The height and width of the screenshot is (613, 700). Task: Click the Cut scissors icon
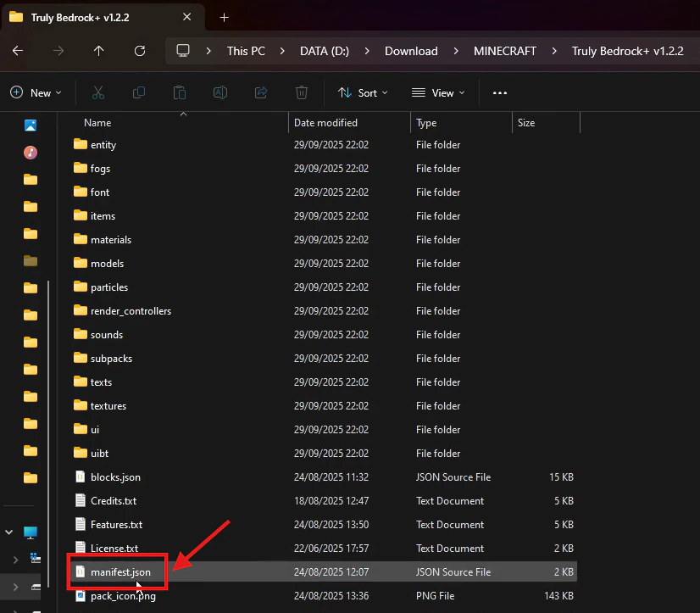tap(98, 92)
